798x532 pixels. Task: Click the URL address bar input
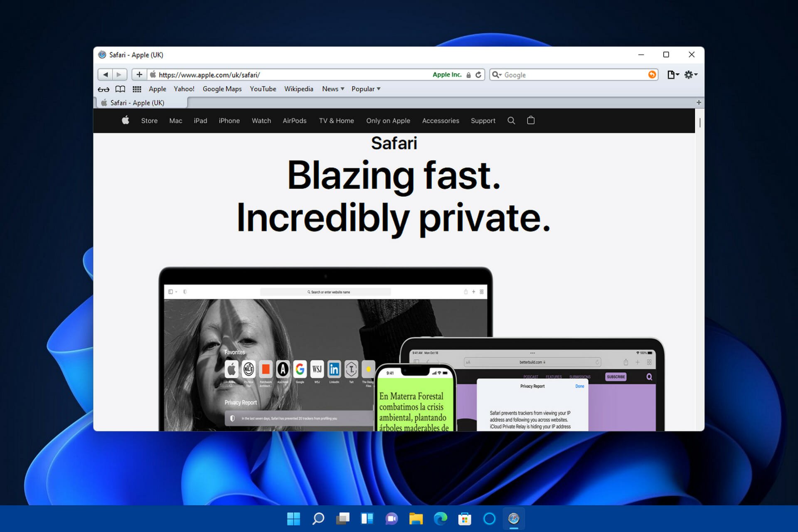pyautogui.click(x=291, y=74)
